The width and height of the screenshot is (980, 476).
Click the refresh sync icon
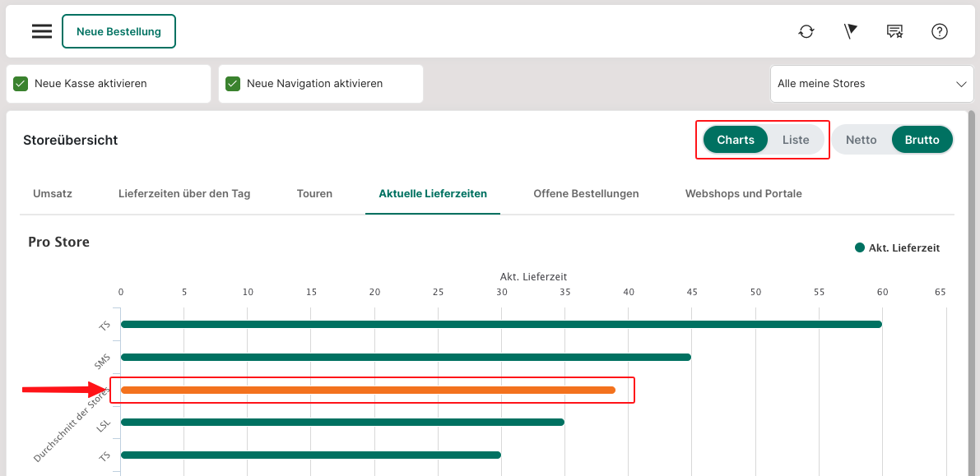[806, 31]
